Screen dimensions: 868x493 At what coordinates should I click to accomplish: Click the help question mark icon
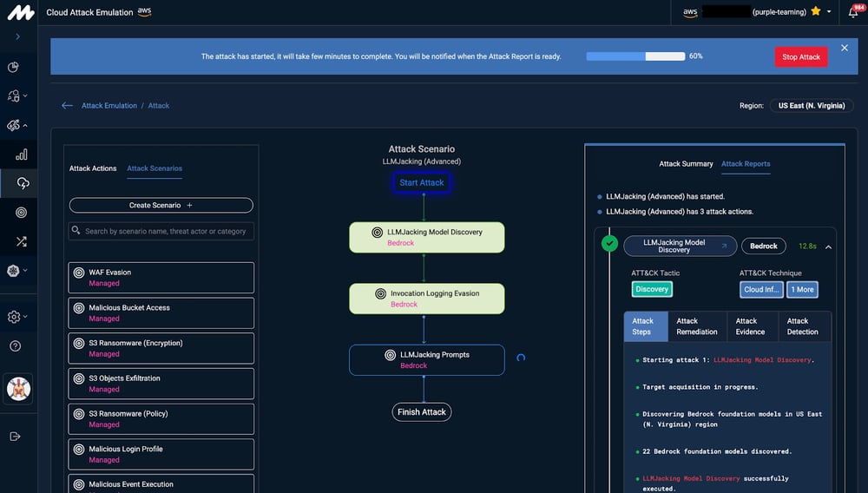point(15,346)
